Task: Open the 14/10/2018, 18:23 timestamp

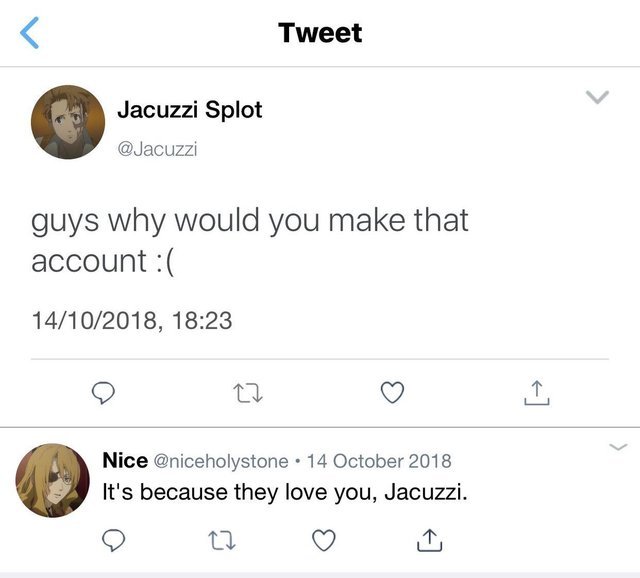Action: pyautogui.click(x=131, y=321)
